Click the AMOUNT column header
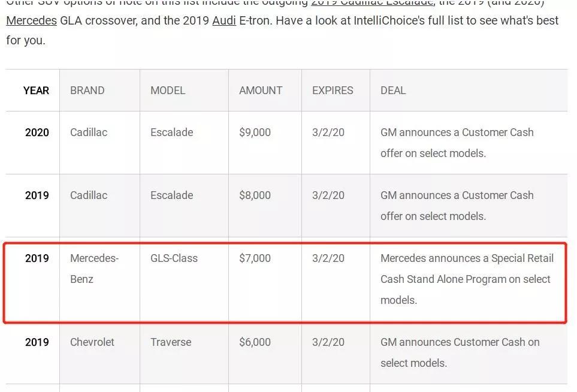Screen dimensions: 577x392 tap(261, 91)
